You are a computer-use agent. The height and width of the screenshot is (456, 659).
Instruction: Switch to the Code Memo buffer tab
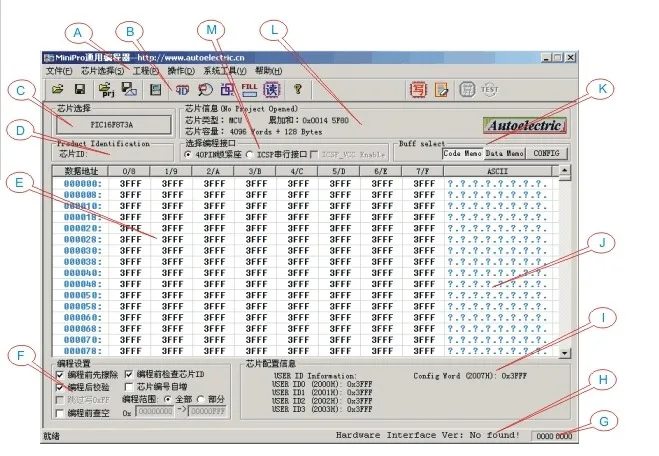462,153
